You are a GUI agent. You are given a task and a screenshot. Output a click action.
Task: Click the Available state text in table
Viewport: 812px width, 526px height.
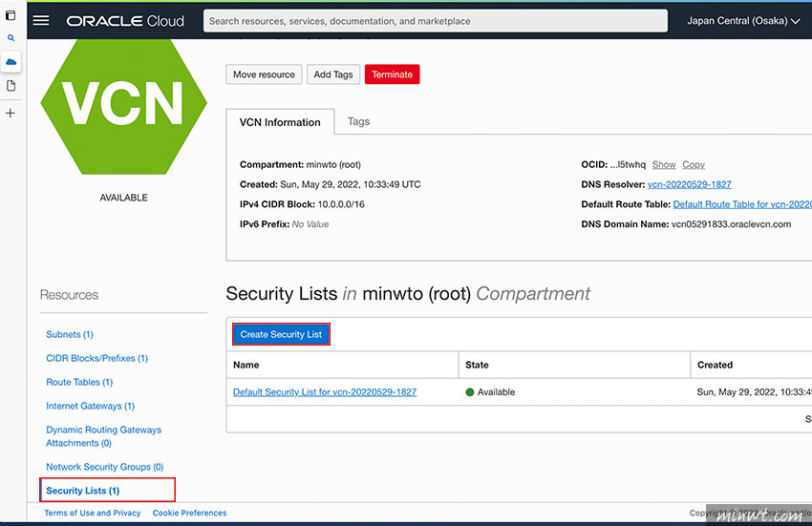pos(496,392)
